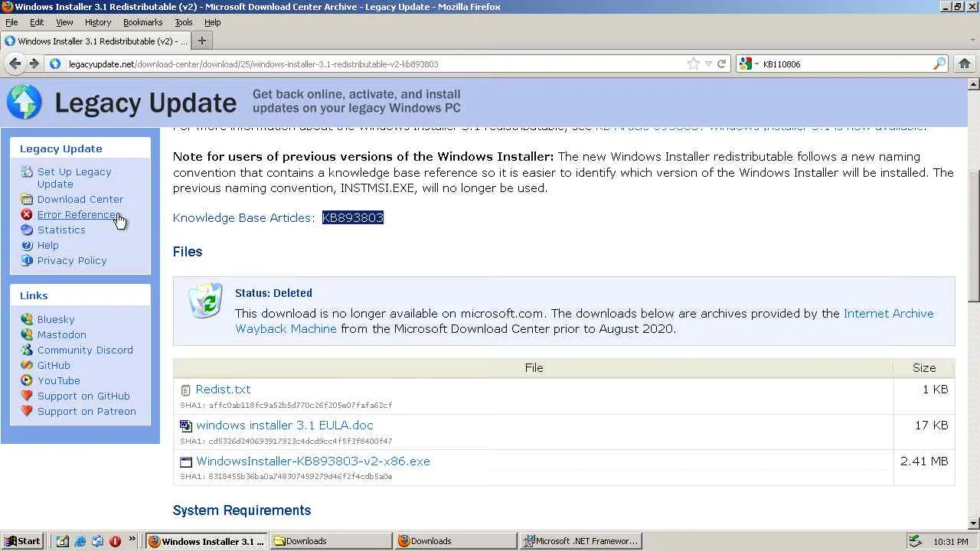Click the Mastodon icon in Links
This screenshot has width=980, height=551.
(x=27, y=334)
